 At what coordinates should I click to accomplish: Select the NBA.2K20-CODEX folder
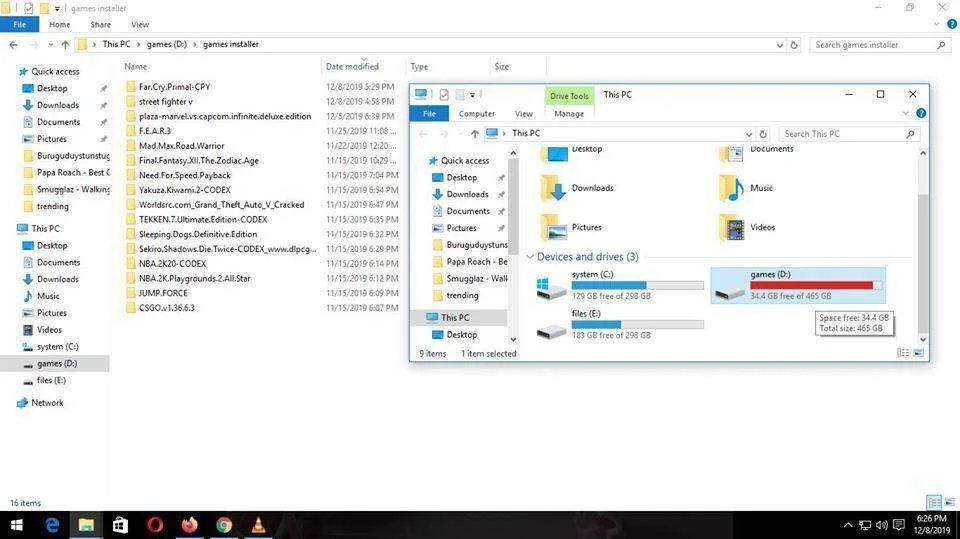[172, 263]
